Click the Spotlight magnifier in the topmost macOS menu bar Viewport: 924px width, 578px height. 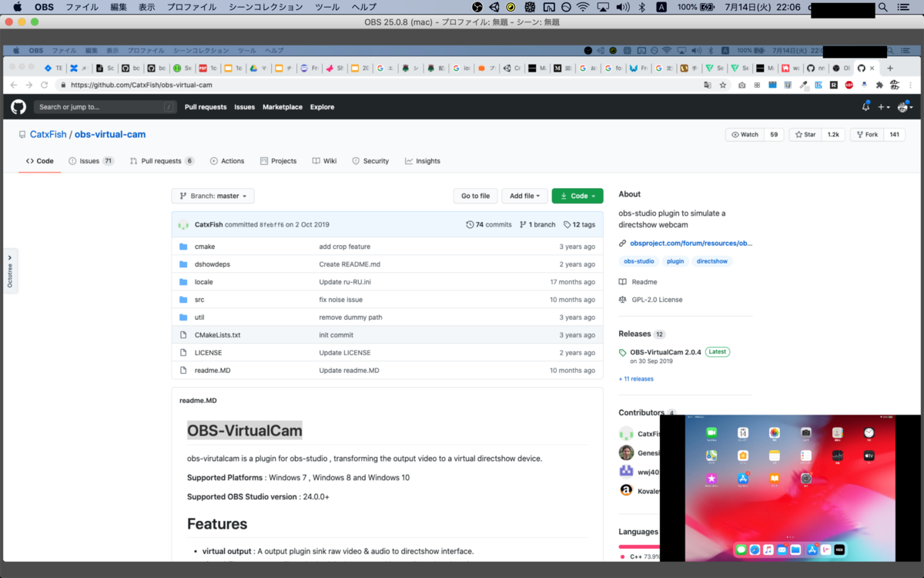(882, 7)
